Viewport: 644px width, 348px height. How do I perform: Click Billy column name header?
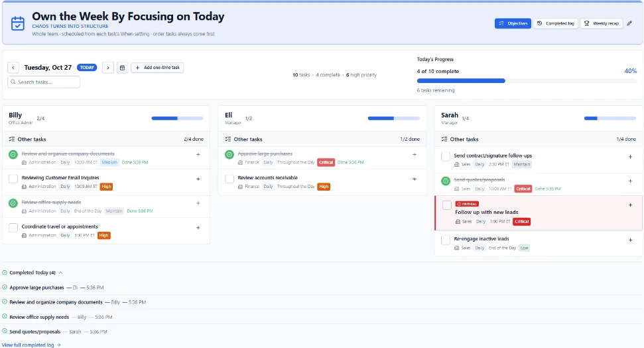(15, 115)
